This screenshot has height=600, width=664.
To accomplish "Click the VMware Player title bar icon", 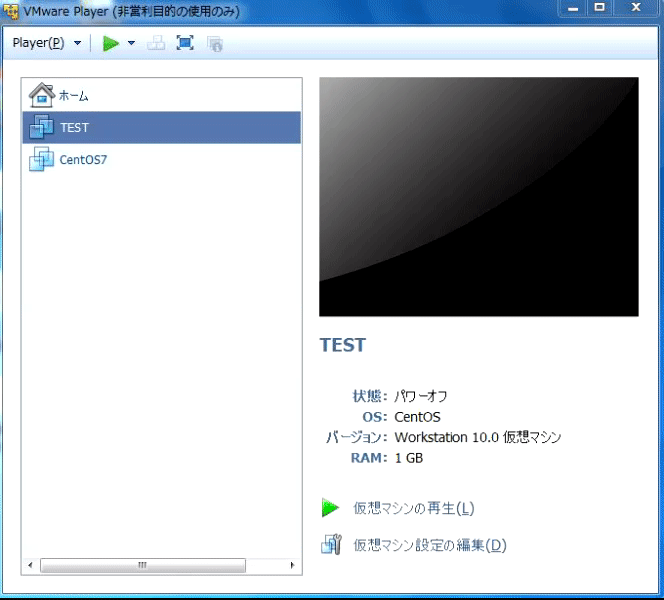I will pyautogui.click(x=11, y=11).
